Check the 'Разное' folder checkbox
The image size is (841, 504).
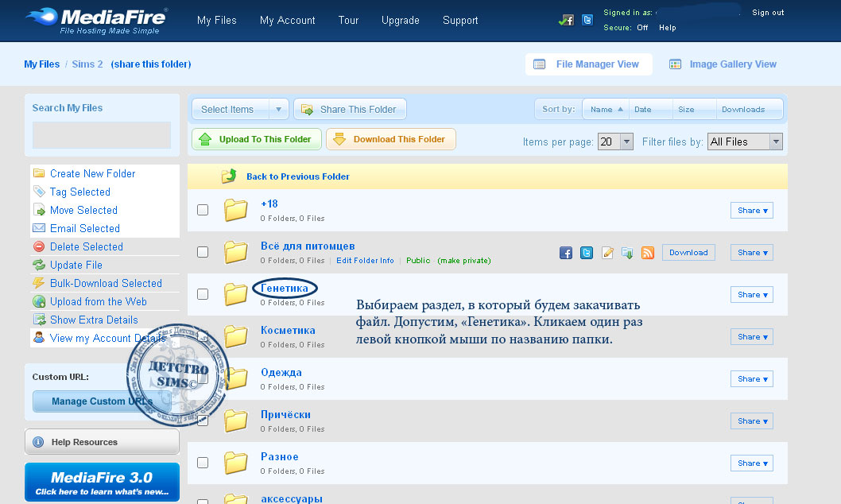tap(203, 462)
